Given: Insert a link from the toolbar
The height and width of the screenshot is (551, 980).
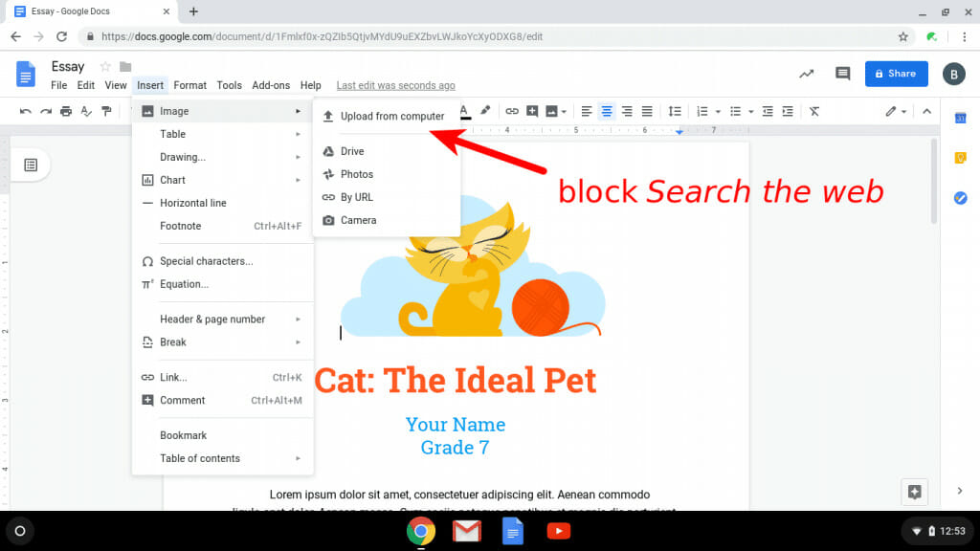Looking at the screenshot, I should pyautogui.click(x=511, y=111).
